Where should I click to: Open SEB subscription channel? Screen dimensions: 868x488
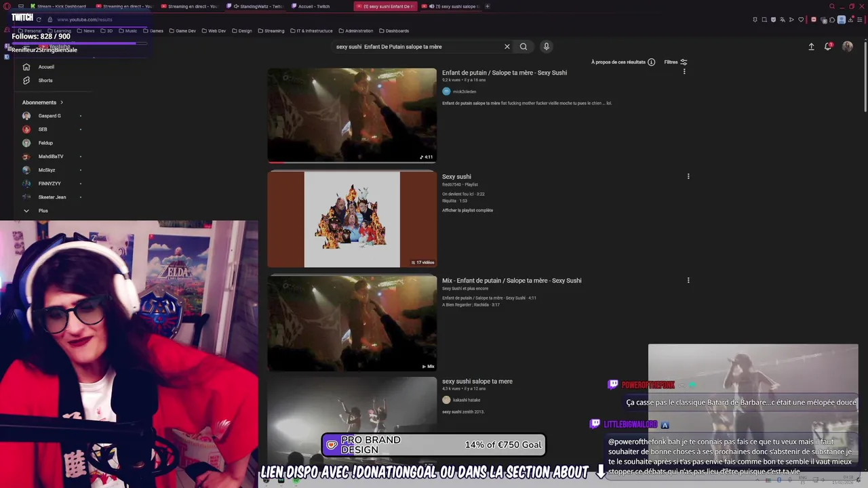click(x=43, y=129)
